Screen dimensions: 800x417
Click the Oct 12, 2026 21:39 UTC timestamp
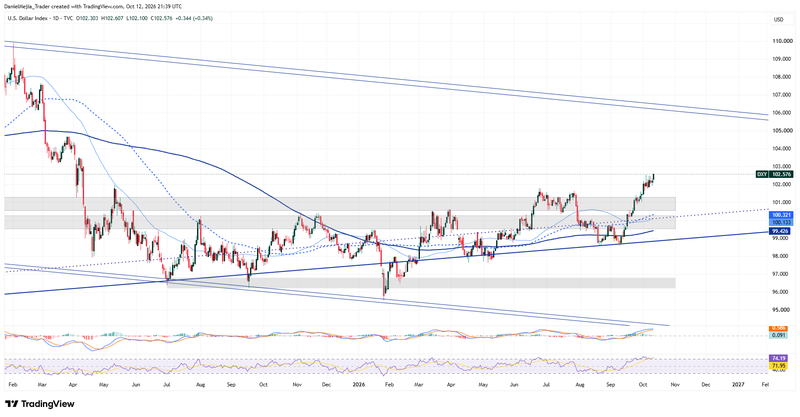click(154, 7)
